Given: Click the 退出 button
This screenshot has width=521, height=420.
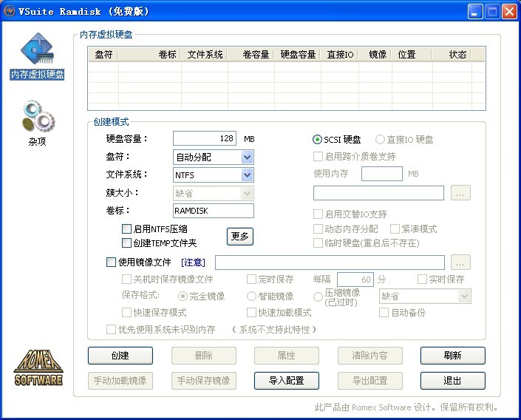Looking at the screenshot, I should [452, 381].
